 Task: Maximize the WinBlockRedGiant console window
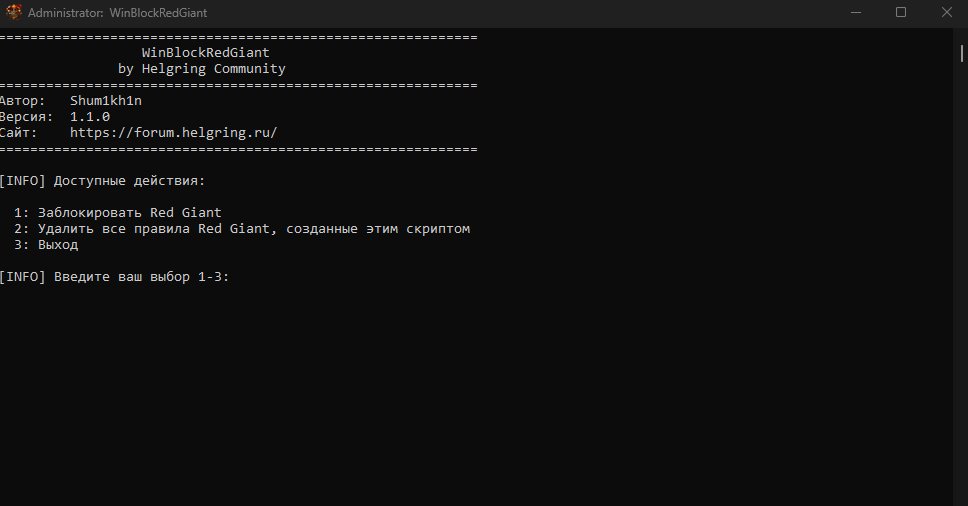[x=901, y=12]
